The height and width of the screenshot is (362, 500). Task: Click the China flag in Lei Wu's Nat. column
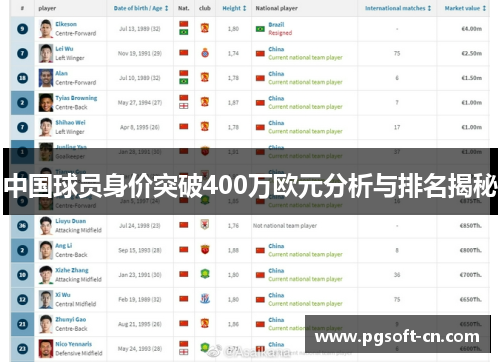tap(184, 53)
